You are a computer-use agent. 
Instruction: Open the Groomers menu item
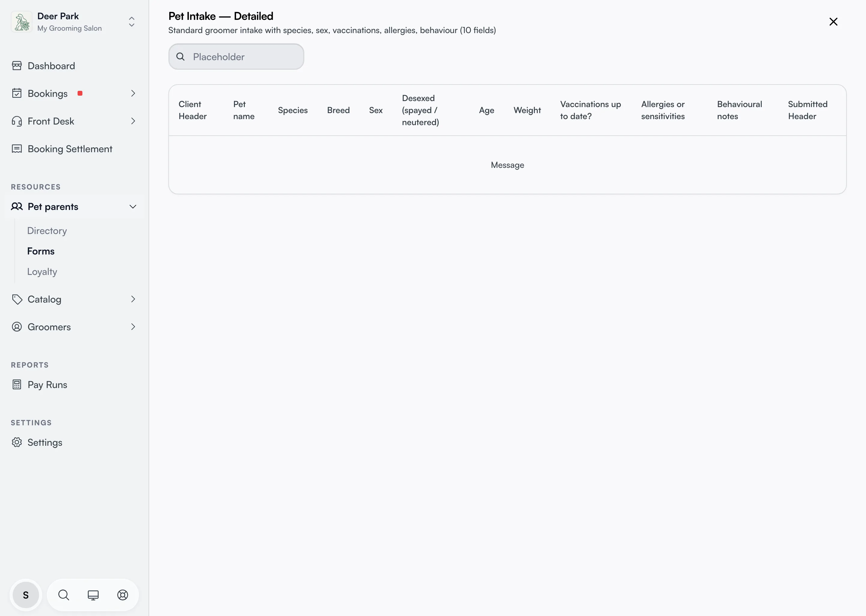tap(49, 327)
